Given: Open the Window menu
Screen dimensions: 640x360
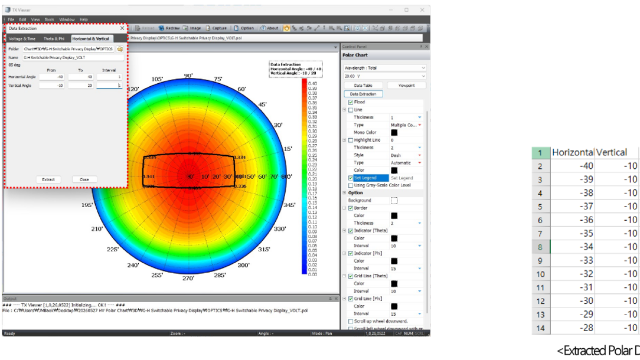Looking at the screenshot, I should tap(67, 19).
